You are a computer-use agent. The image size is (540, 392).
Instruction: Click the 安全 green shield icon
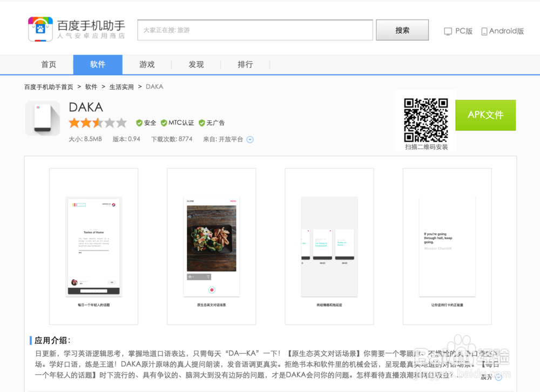coord(139,123)
